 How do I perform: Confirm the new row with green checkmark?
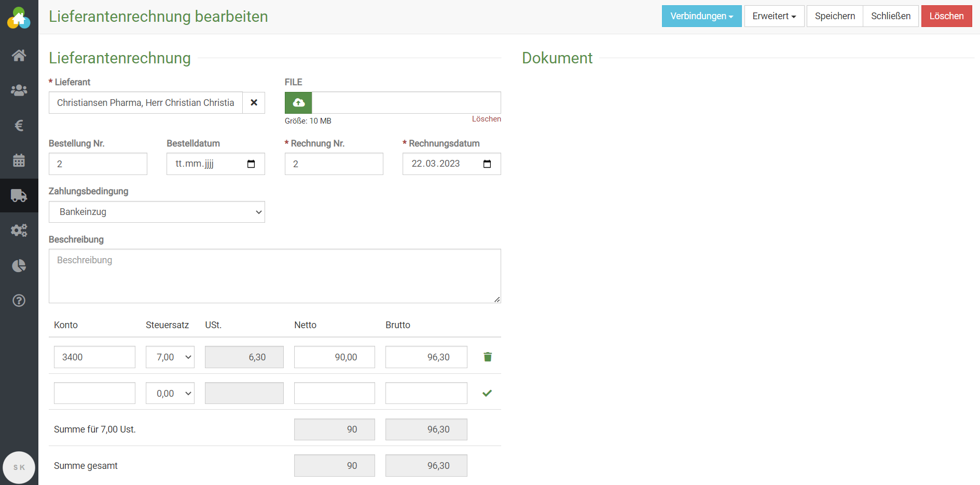click(x=487, y=393)
